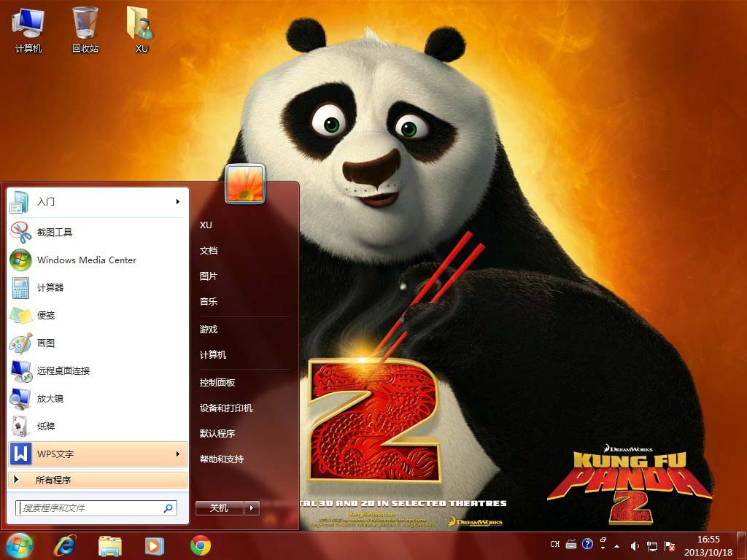Open Magnifier (放大镜) tool
Viewport: 747px width, 560px height.
click(50, 398)
